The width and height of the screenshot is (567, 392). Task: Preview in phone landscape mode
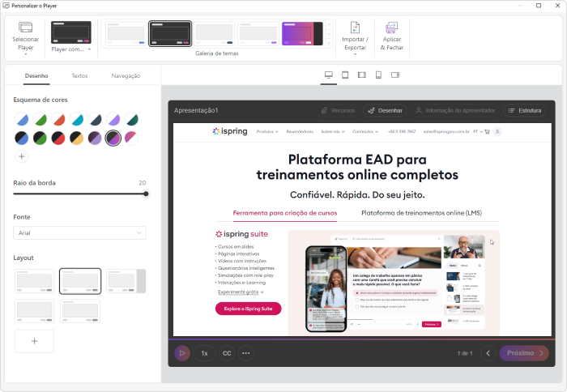[395, 75]
